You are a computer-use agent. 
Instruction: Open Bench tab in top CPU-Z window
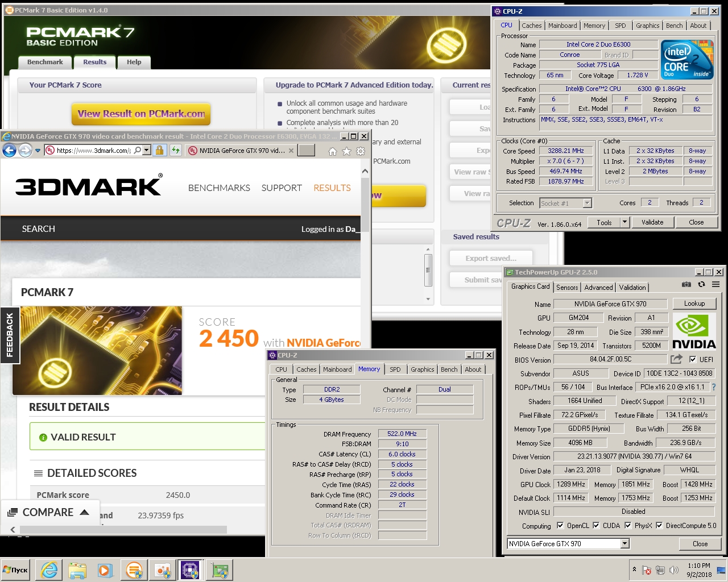[x=674, y=26]
